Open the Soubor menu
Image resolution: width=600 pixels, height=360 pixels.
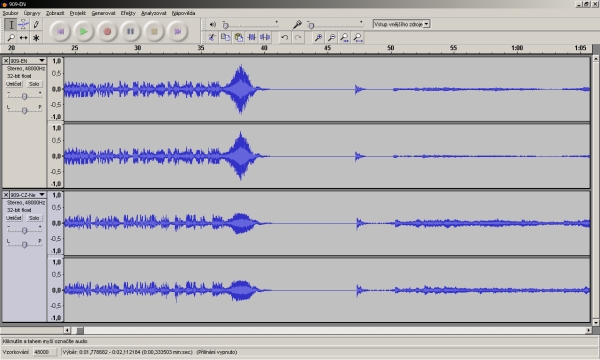(x=10, y=13)
